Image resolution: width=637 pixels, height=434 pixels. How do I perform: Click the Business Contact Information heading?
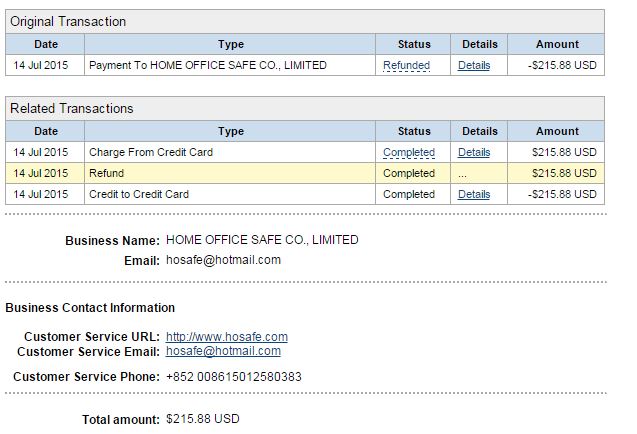(90, 308)
